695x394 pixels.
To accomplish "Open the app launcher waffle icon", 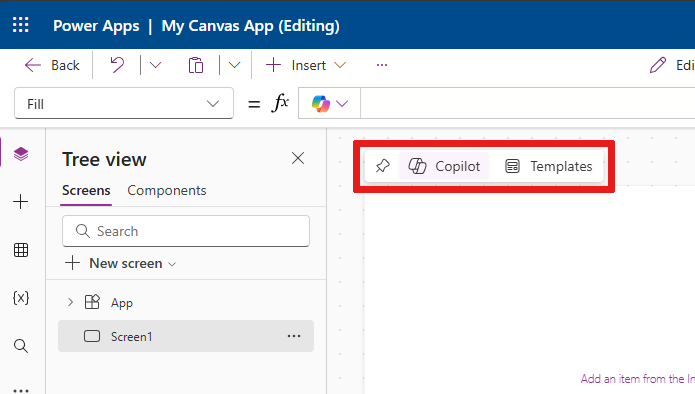I will (20, 25).
